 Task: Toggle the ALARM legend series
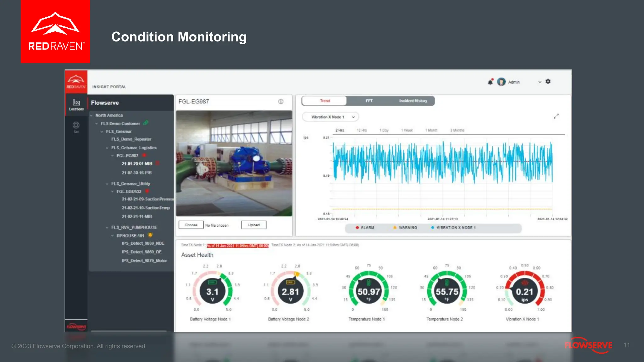[x=365, y=228]
